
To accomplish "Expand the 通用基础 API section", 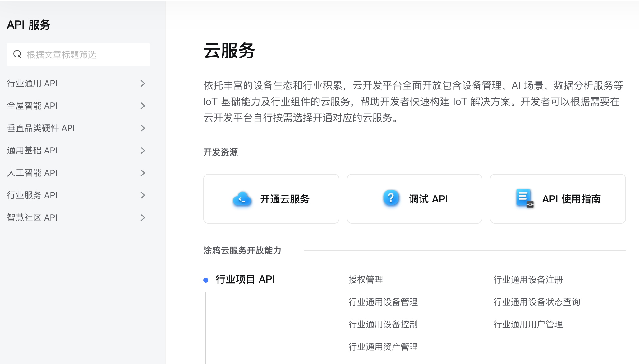I will click(x=143, y=150).
